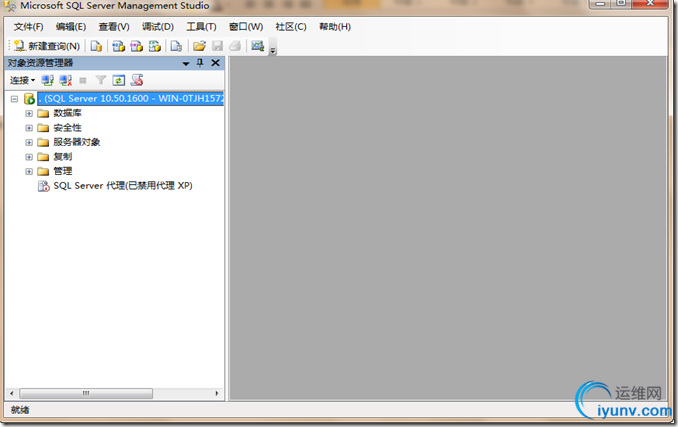Open the 工具(T) menu
This screenshot has height=427, width=678.
201,27
